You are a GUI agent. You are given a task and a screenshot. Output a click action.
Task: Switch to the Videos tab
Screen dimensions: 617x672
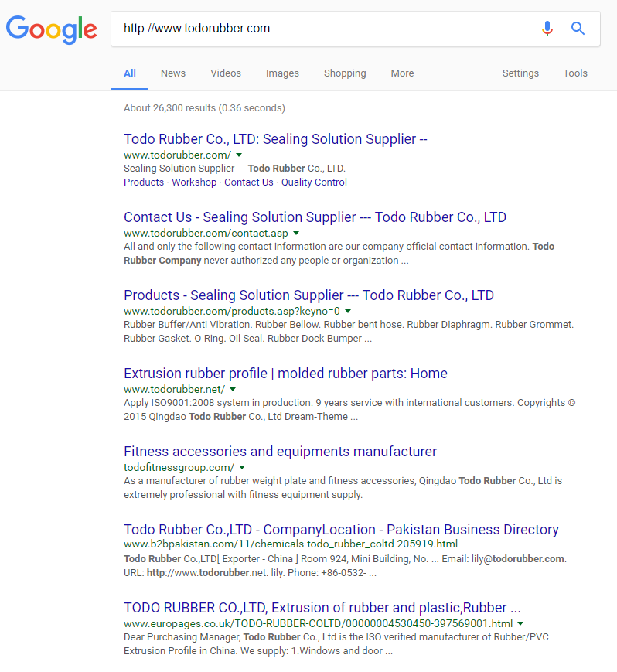[226, 73]
